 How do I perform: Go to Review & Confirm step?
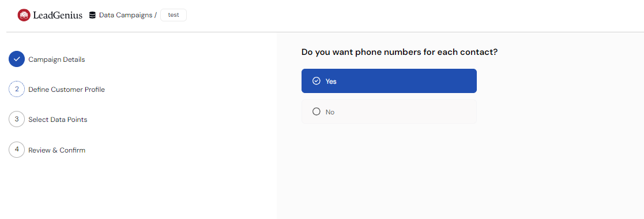pyautogui.click(x=57, y=150)
